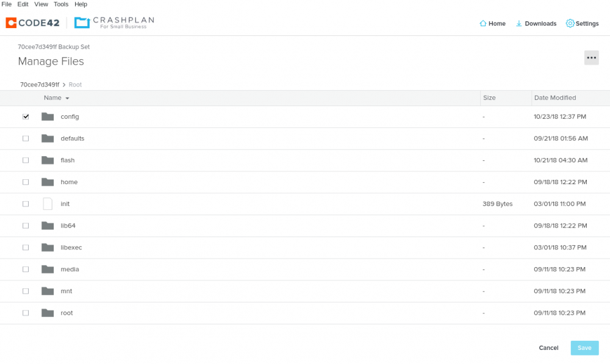This screenshot has height=364, width=610.
Task: Click the 70cee7d3491f breadcrumb link
Action: coord(40,85)
